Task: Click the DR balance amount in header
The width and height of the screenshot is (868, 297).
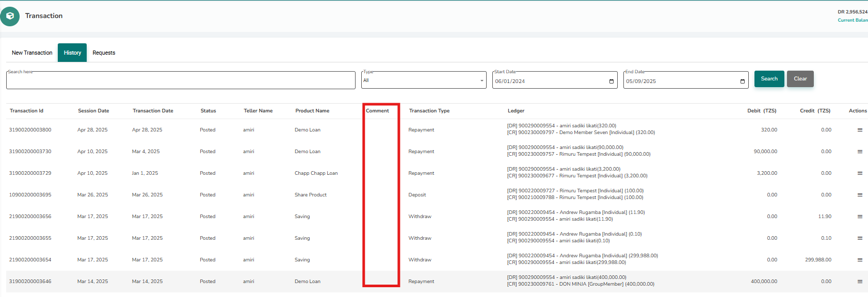Action: point(853,12)
